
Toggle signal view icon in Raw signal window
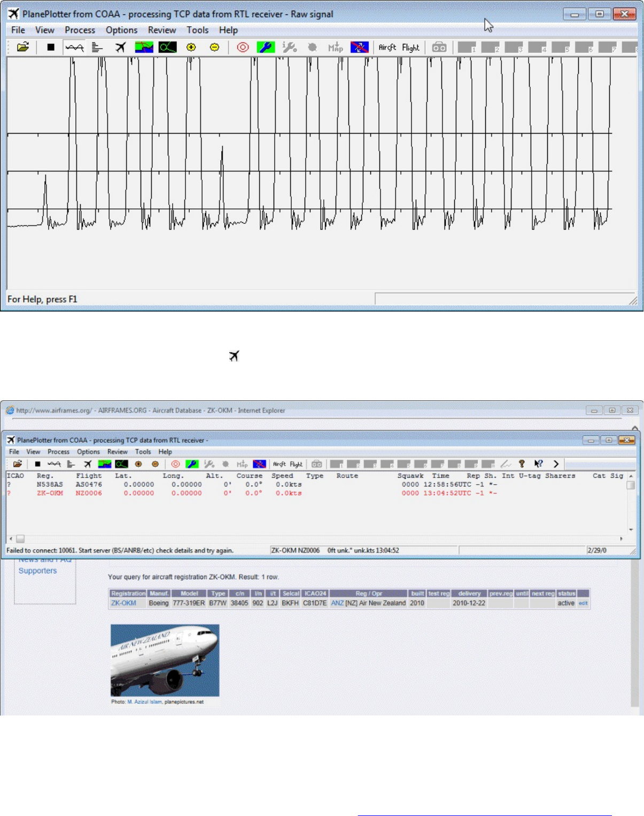(74, 47)
